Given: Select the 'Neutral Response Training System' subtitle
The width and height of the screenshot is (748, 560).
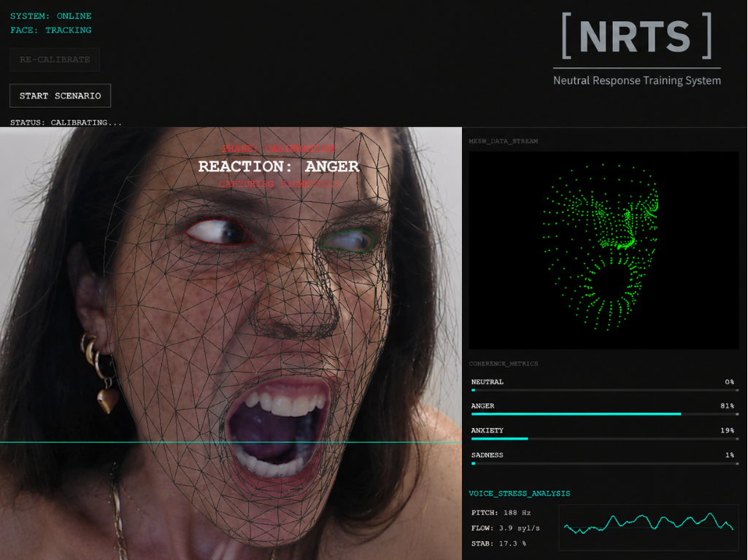Looking at the screenshot, I should click(x=637, y=80).
